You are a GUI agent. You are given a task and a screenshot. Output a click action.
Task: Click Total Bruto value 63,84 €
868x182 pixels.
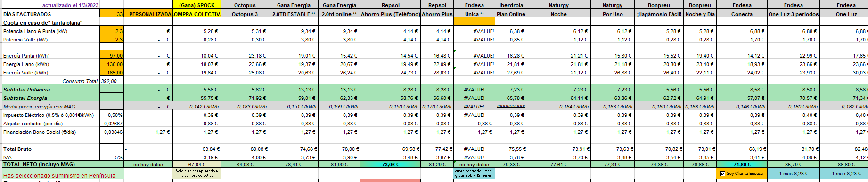coord(197,149)
